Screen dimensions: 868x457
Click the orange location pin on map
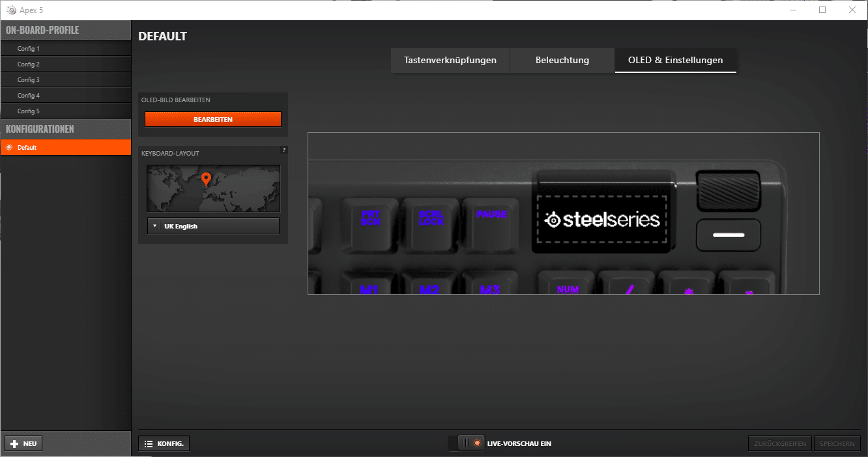click(x=206, y=179)
